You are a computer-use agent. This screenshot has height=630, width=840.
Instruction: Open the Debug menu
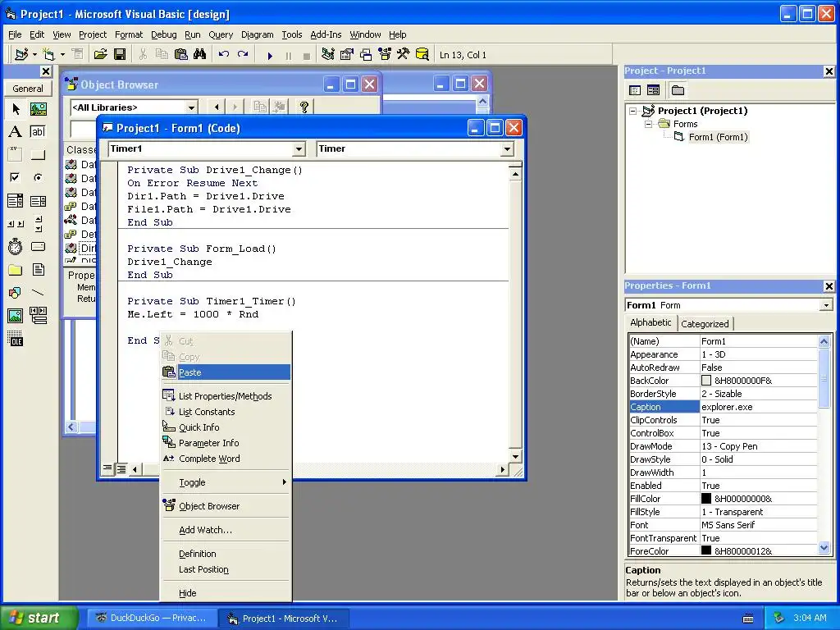163,34
